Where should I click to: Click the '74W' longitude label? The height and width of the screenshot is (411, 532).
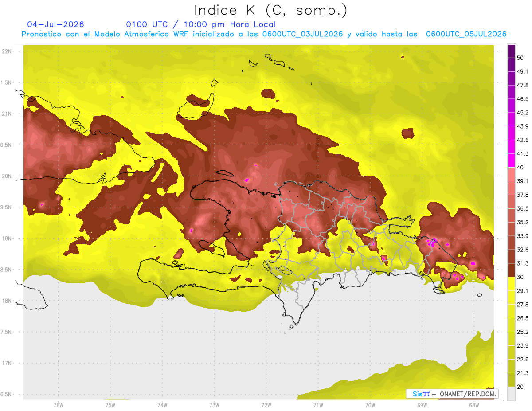162,405
